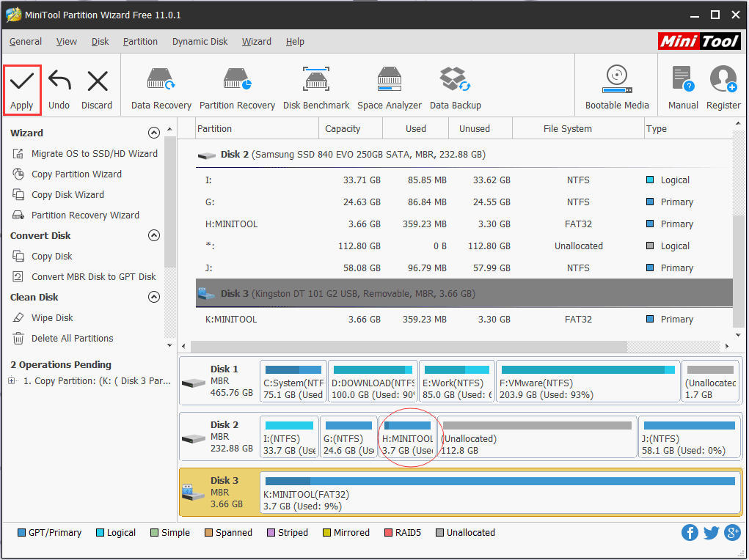Select the H:MINITOOL partition block on Disk 2

point(407,438)
